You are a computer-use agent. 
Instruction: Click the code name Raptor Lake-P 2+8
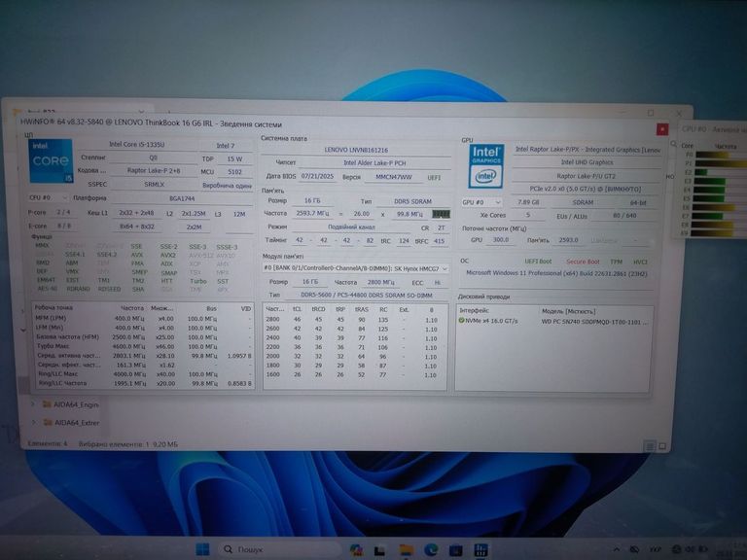(154, 170)
